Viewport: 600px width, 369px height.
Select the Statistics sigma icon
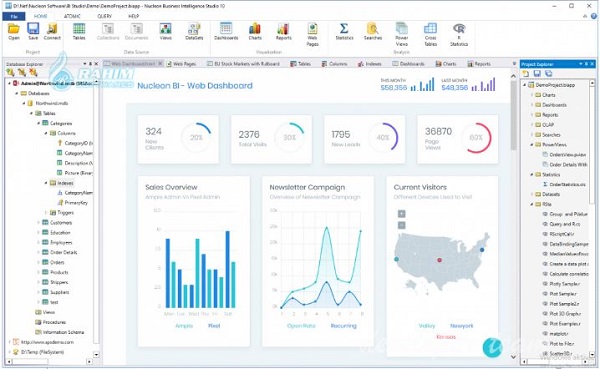point(344,31)
